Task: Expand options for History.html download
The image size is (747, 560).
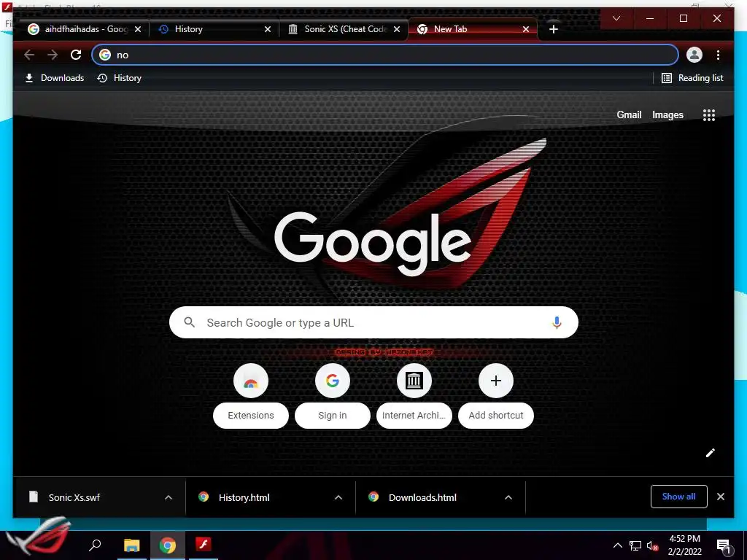Action: (338, 497)
